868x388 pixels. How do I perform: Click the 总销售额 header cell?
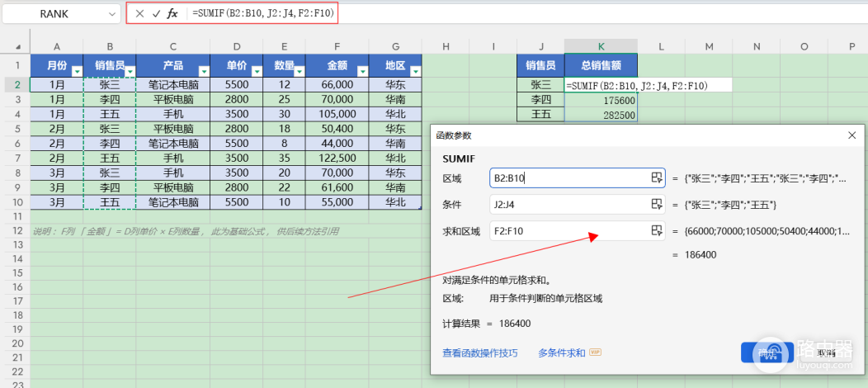tap(601, 66)
